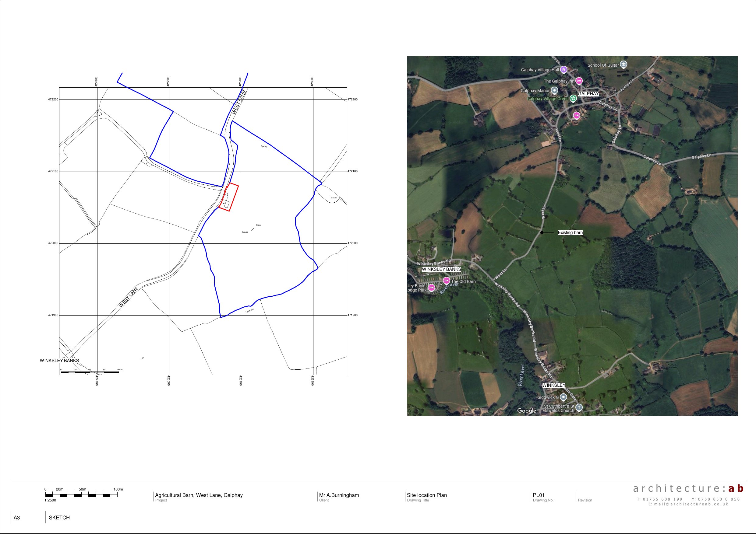Click St Cuthbert & St Oswalds Church pin
Viewport: 756px width, 534px height.
[579, 407]
